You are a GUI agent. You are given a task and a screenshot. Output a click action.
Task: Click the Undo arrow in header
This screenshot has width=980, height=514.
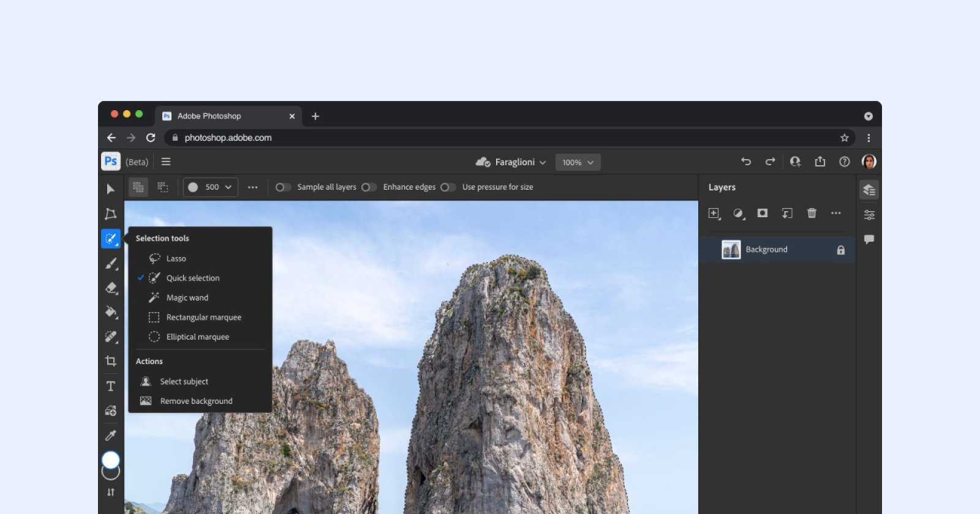pos(746,162)
